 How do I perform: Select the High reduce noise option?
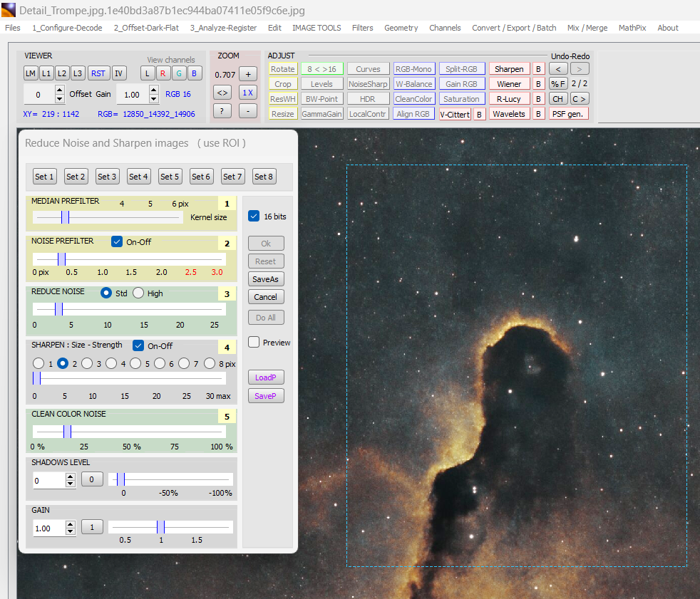[138, 293]
